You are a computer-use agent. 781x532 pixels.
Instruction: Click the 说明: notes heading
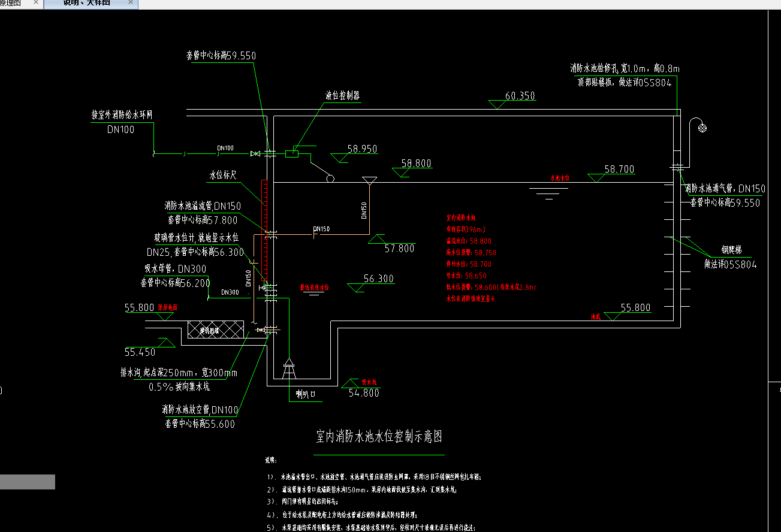point(271,460)
